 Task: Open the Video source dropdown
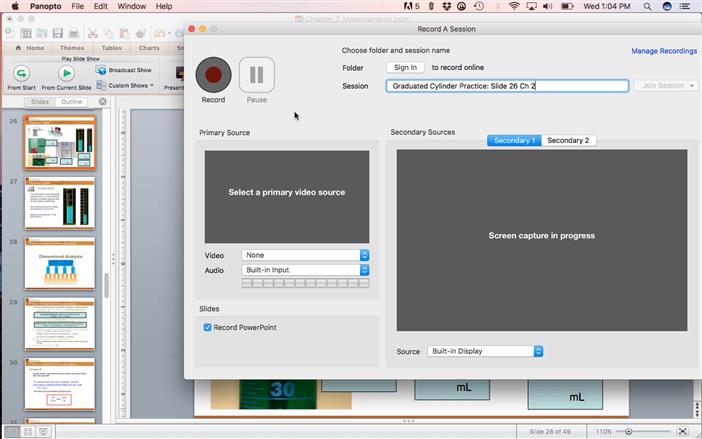click(305, 255)
